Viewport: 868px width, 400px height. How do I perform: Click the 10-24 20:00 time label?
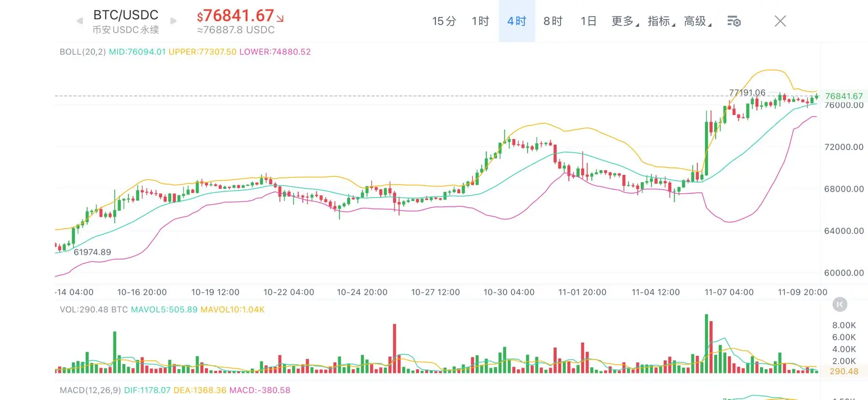[x=362, y=292]
